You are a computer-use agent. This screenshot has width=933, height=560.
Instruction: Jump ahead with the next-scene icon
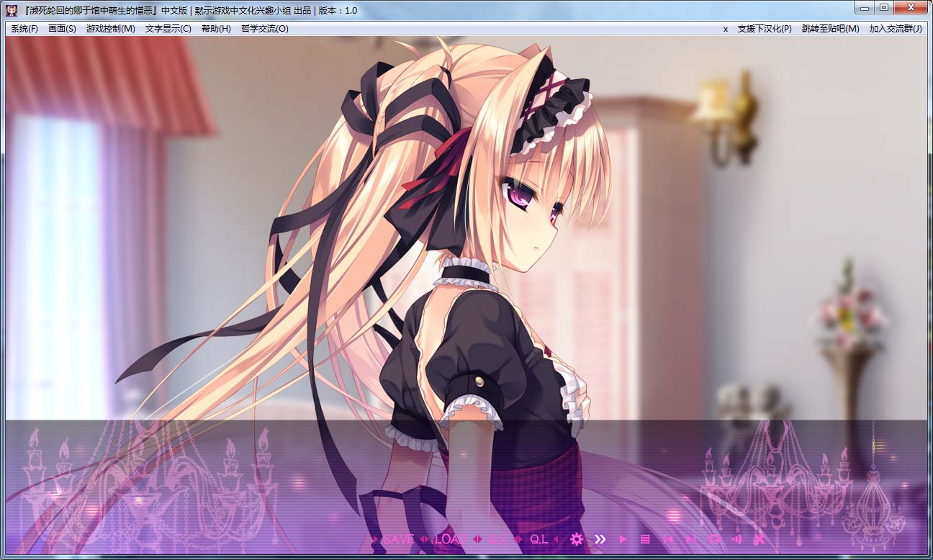(691, 539)
